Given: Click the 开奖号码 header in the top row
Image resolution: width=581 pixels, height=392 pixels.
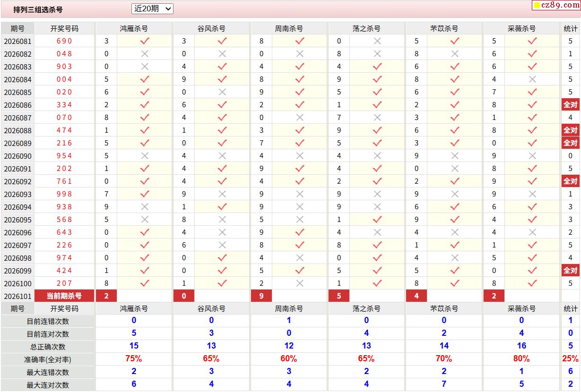Looking at the screenshot, I should [x=64, y=28].
